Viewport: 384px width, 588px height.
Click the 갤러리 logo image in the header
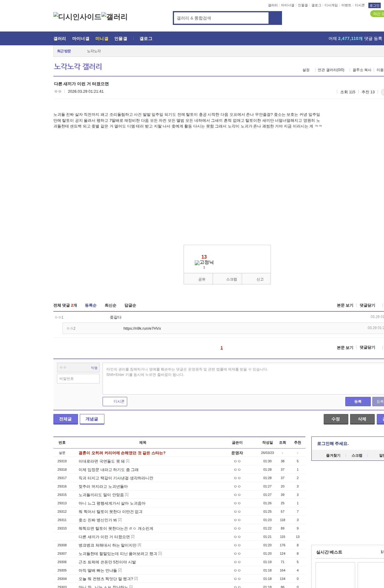pos(114,17)
